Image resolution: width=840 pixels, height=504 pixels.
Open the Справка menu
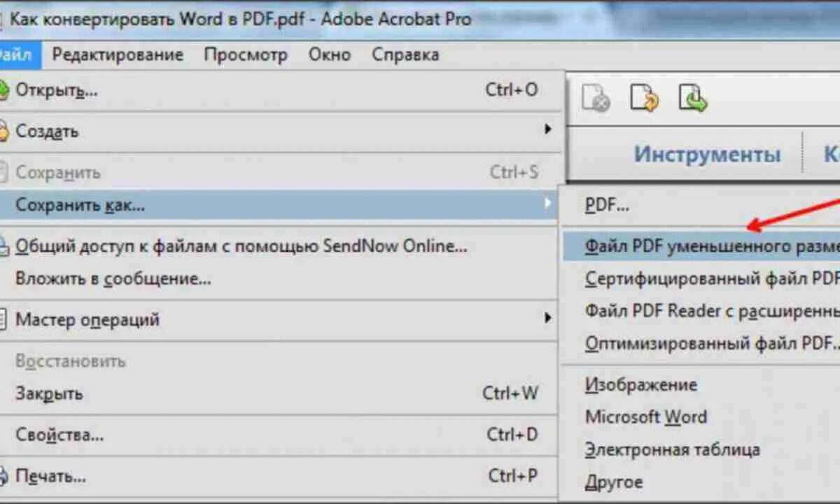405,55
